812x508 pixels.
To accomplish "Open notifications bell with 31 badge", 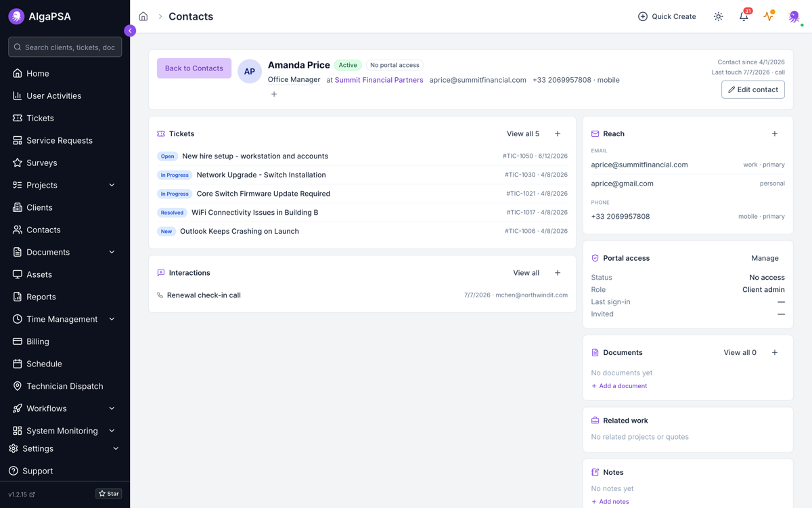I will click(744, 16).
